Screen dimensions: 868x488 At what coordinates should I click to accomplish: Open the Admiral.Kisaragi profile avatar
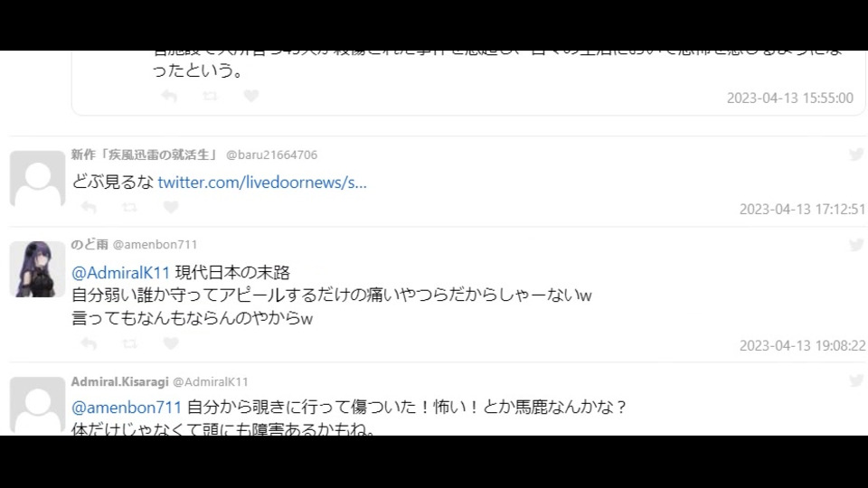click(38, 406)
